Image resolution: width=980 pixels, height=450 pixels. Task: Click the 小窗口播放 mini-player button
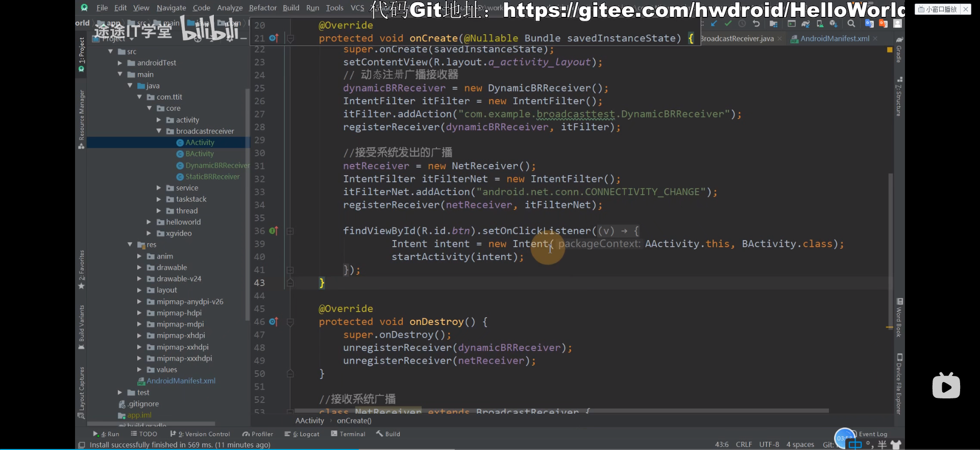937,9
